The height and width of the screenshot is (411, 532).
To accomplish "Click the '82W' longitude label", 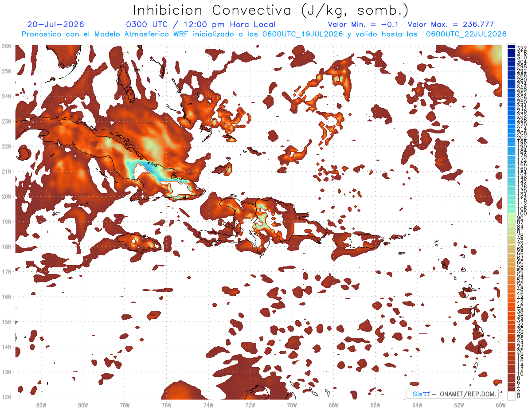I will point(41,405).
